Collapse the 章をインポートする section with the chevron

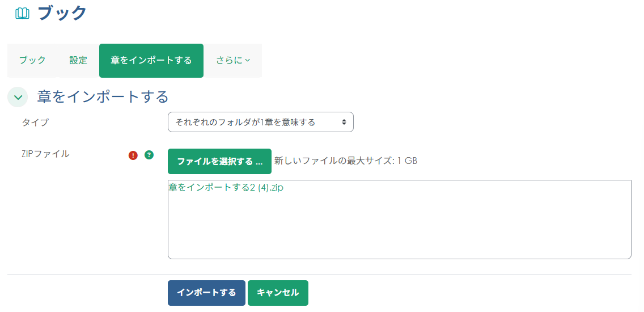(x=18, y=97)
